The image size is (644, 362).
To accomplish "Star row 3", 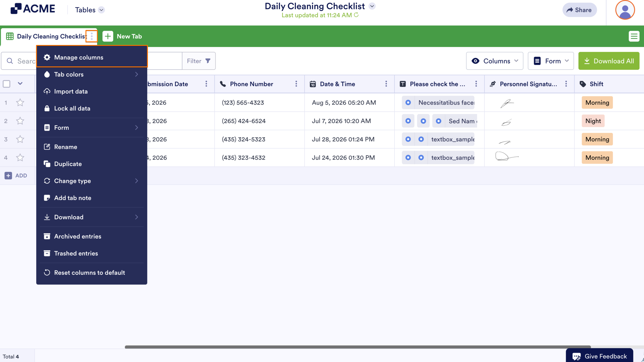I will coord(20,139).
